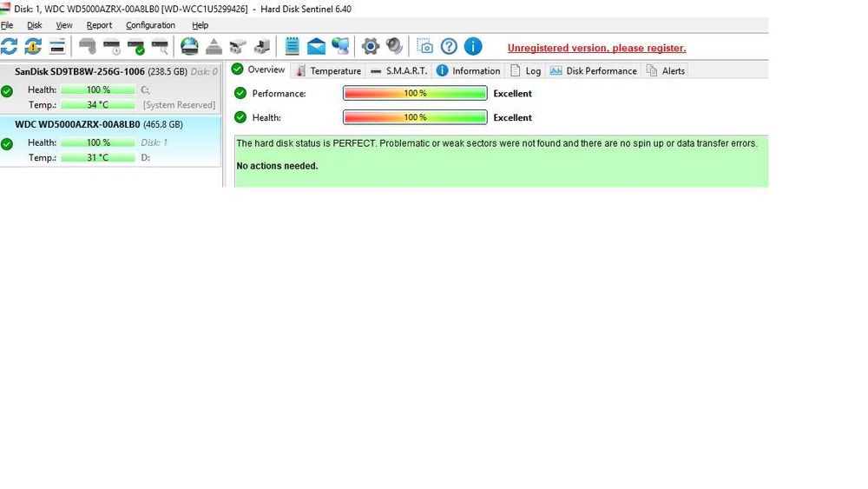Open the Log tab

[x=526, y=70]
